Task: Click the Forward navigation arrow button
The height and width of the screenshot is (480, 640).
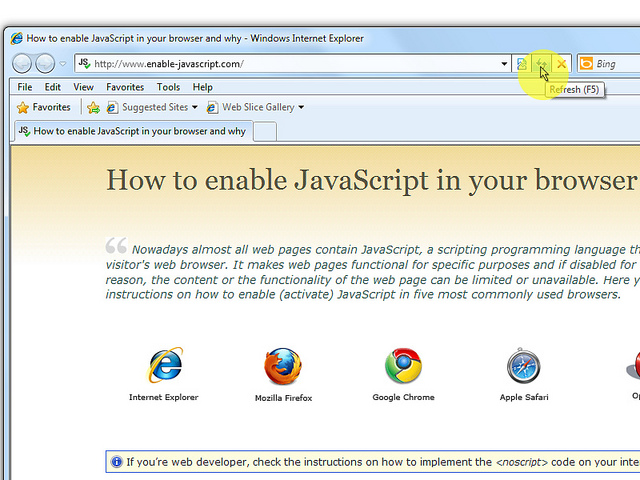Action: (45, 64)
